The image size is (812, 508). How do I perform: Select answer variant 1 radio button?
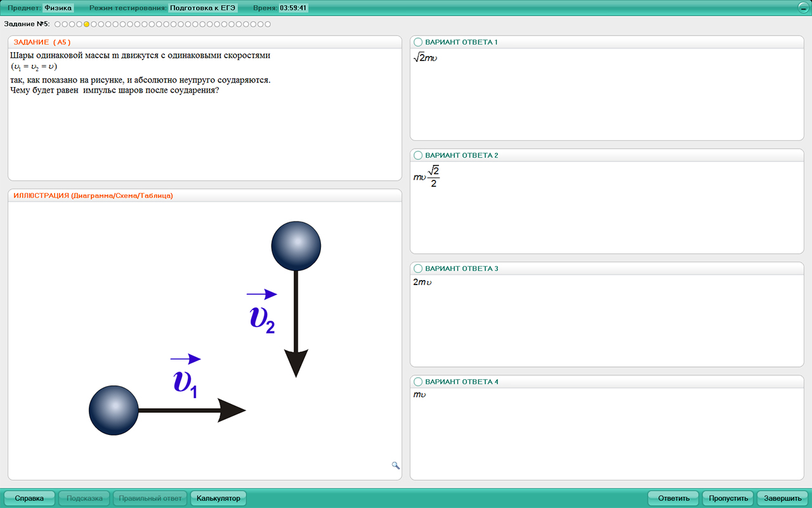417,42
